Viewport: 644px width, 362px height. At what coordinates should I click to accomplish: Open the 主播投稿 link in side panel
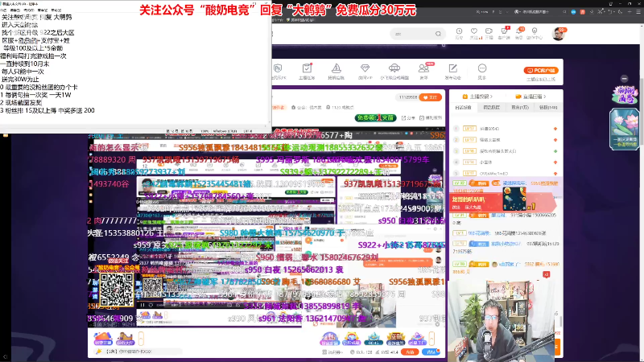click(x=477, y=97)
